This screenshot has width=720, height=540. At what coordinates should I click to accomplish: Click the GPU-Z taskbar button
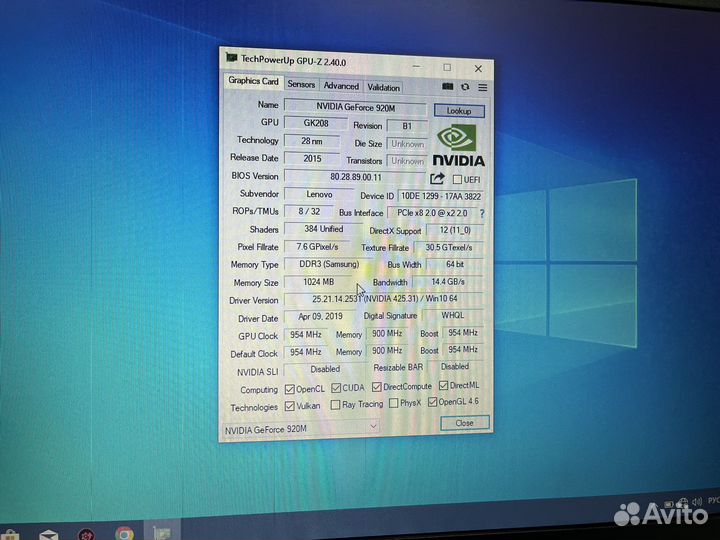(162, 532)
